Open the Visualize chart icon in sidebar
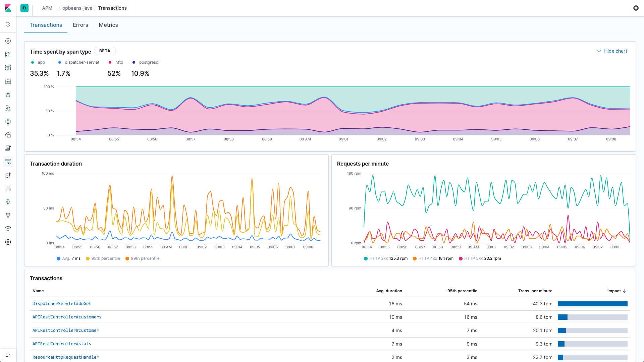The image size is (644, 362). (x=8, y=54)
